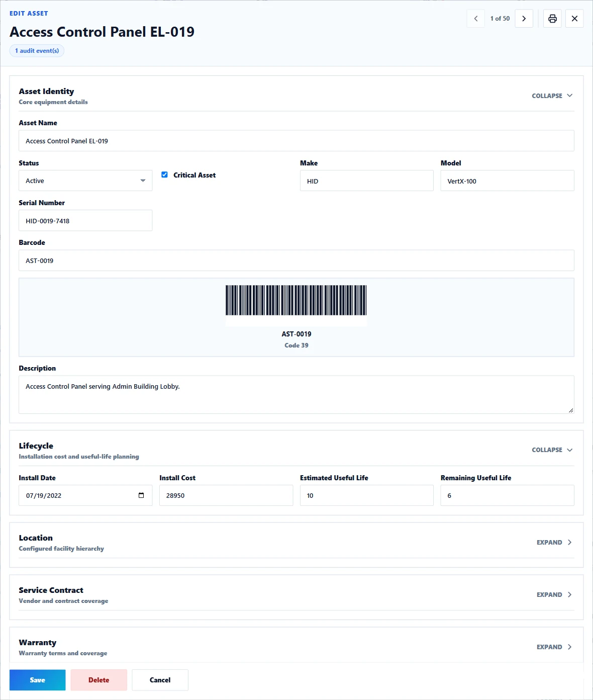Edit the Asset Name field
593x700 pixels.
tap(296, 141)
